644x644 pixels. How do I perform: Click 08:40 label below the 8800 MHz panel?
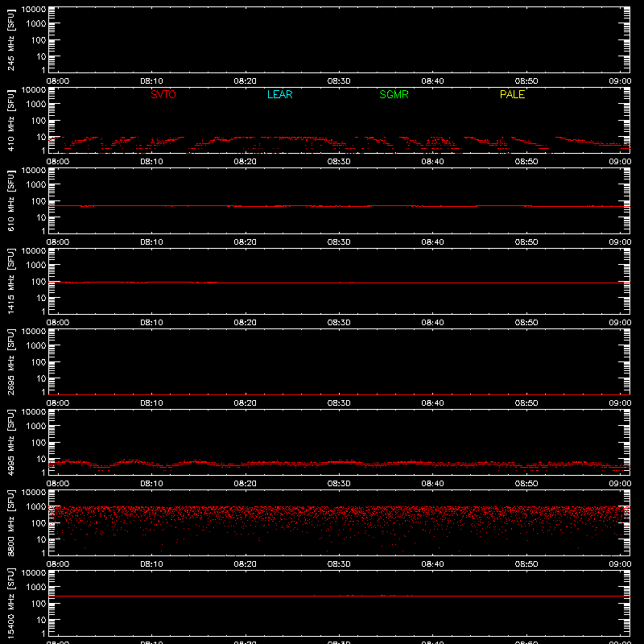pos(432,564)
